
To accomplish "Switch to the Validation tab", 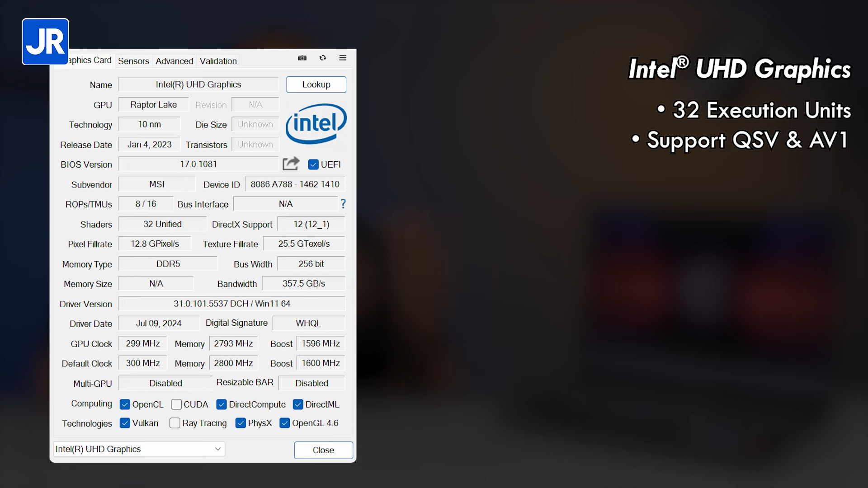I will coord(218,61).
